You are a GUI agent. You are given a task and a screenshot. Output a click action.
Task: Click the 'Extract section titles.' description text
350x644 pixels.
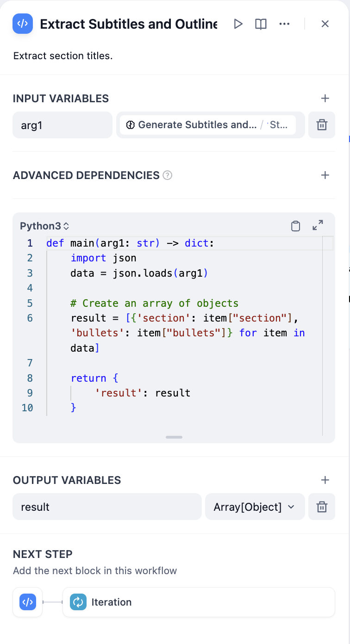point(63,56)
